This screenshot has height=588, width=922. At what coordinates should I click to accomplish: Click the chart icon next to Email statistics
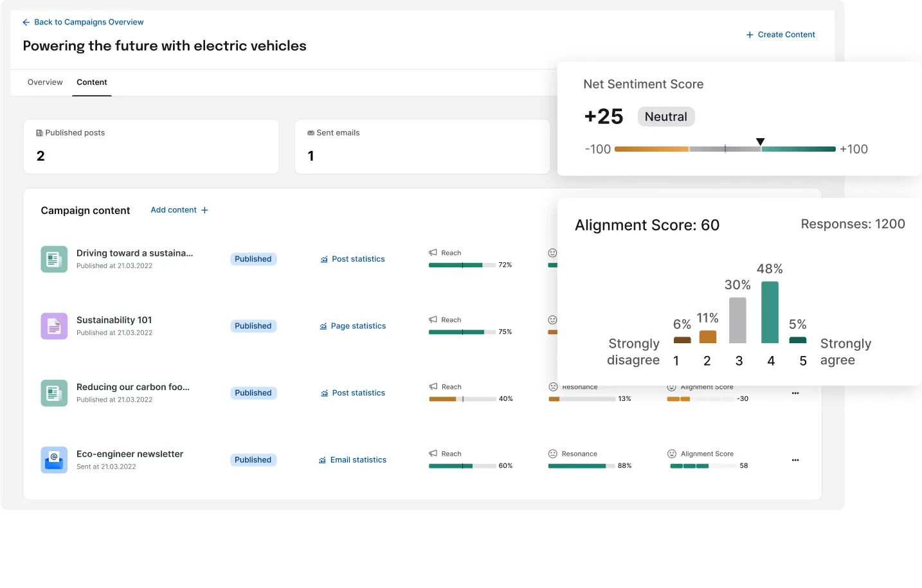pos(322,459)
